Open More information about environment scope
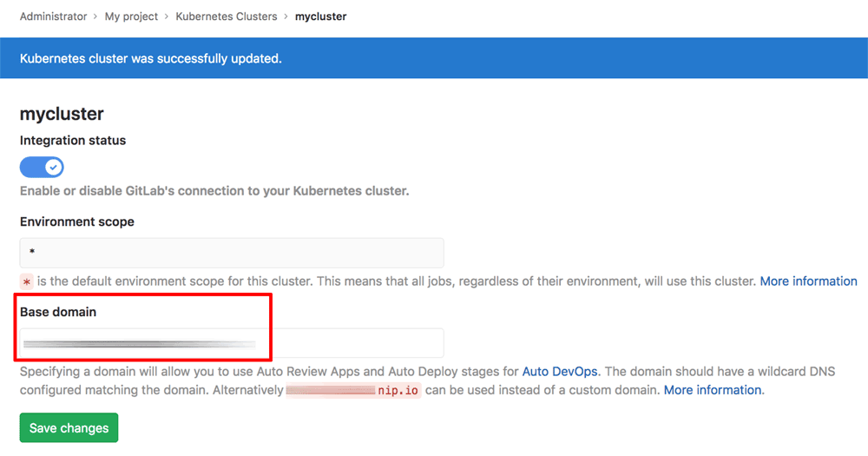868x456 pixels. point(808,281)
